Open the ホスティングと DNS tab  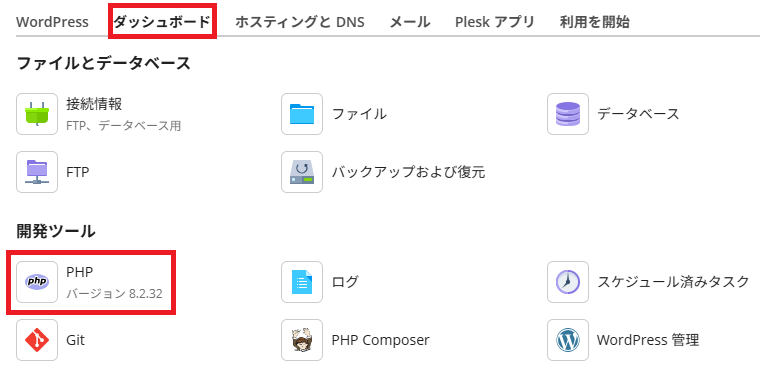(x=300, y=22)
